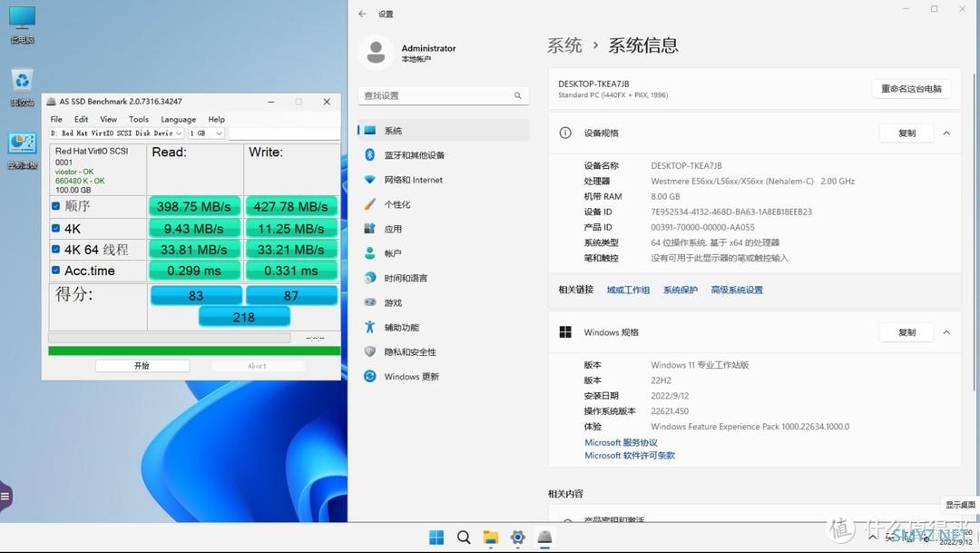The height and width of the screenshot is (553, 980).
Task: Open File Explorer from the taskbar
Action: (491, 538)
